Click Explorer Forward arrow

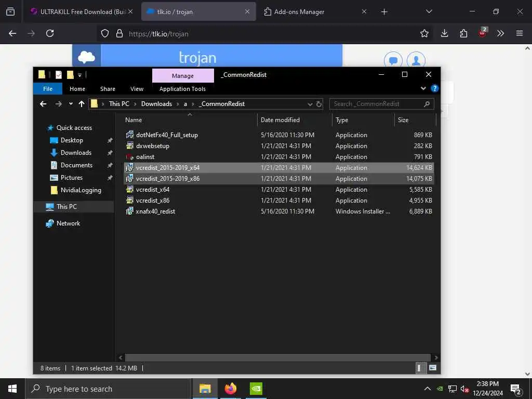click(x=58, y=104)
